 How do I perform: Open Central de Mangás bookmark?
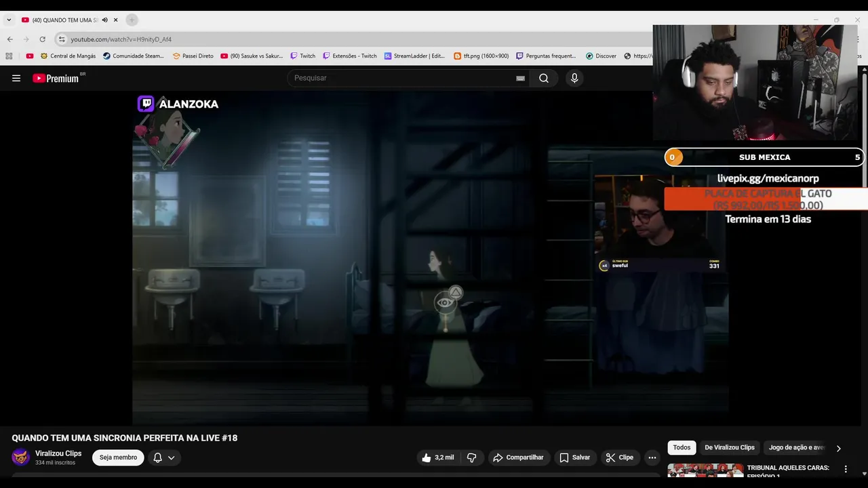click(68, 56)
